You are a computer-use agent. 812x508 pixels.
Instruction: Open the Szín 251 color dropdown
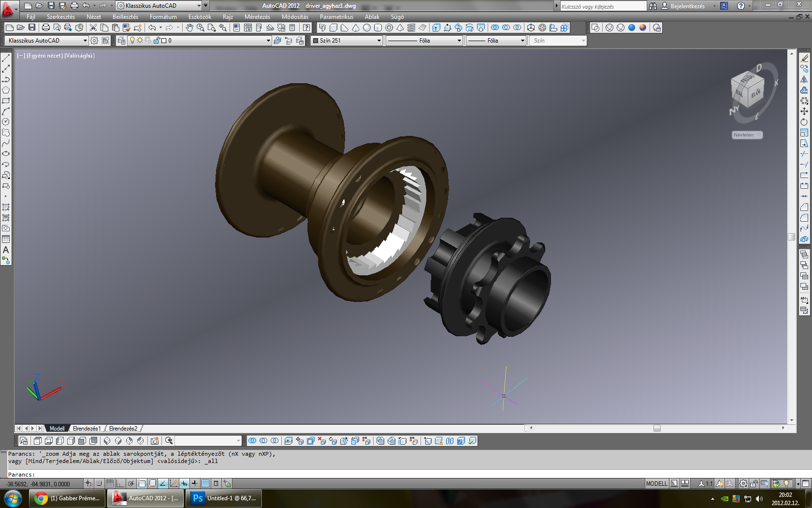click(x=379, y=41)
